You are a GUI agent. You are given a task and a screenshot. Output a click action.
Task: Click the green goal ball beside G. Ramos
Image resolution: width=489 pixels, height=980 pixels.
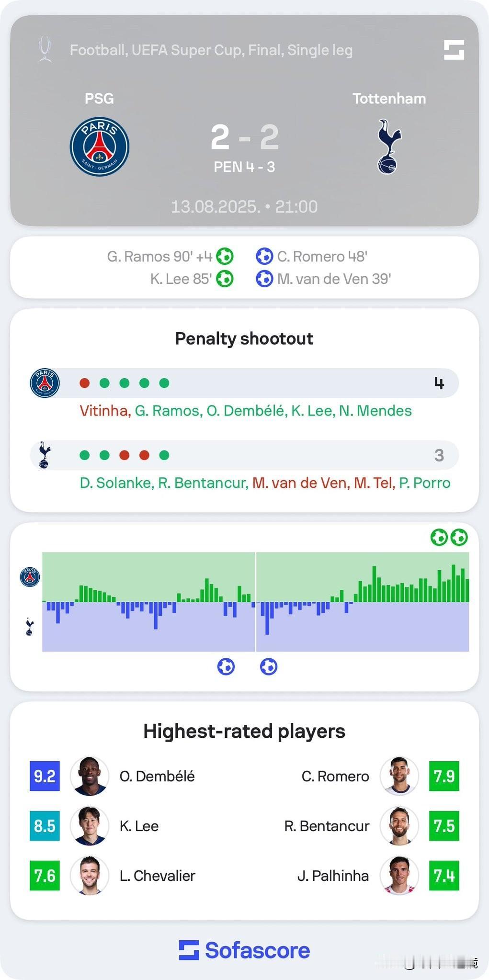pyautogui.click(x=225, y=257)
